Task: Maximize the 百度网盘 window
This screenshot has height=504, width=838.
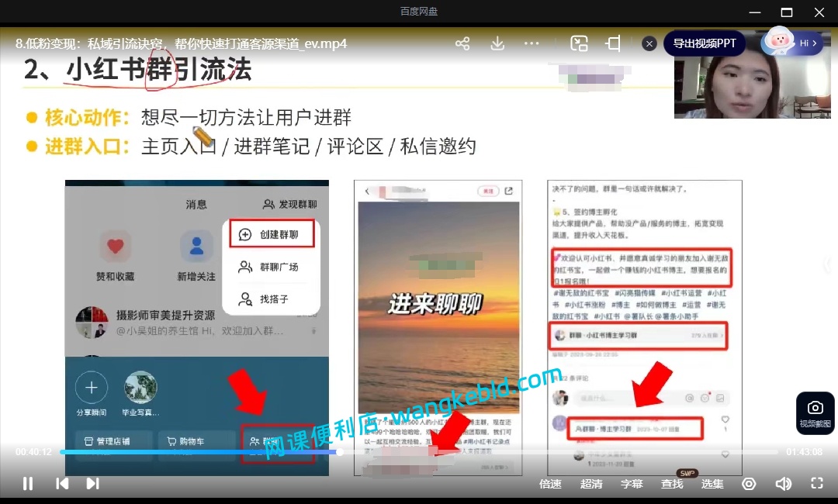Action: pyautogui.click(x=787, y=12)
